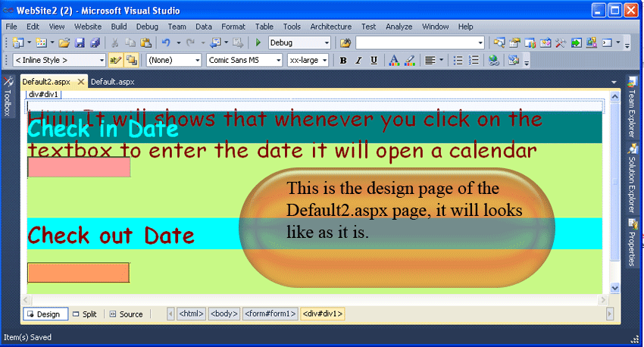644x347 pixels.
Task: Toggle Underline formatting
Action: tap(374, 61)
